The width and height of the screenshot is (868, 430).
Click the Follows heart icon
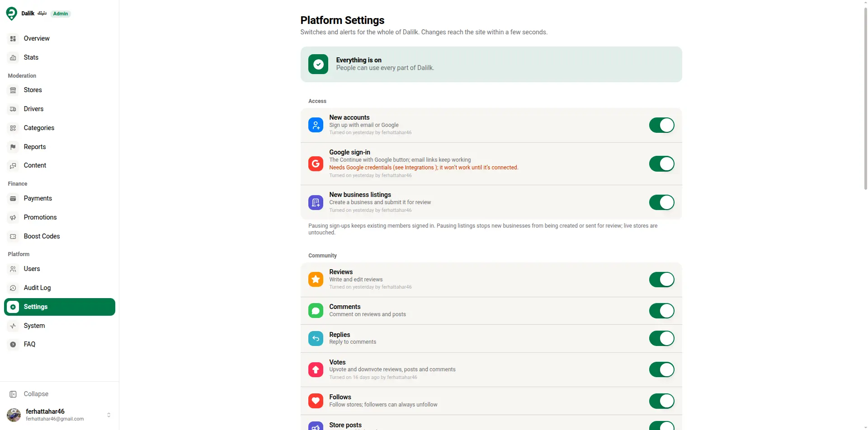(316, 401)
